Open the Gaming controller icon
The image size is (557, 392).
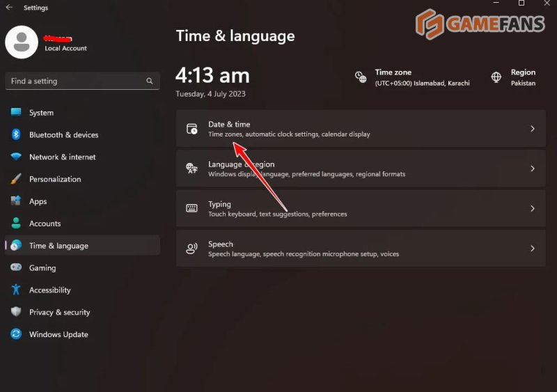point(16,268)
